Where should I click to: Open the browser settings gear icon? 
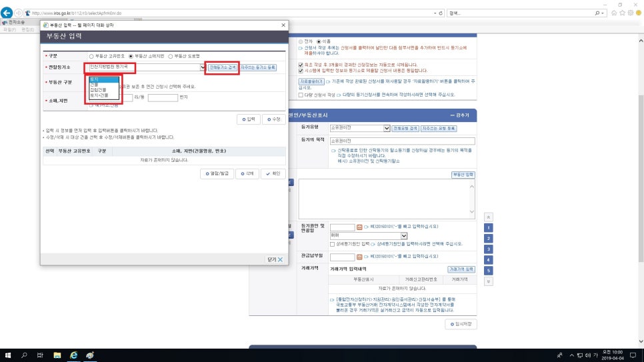(631, 13)
